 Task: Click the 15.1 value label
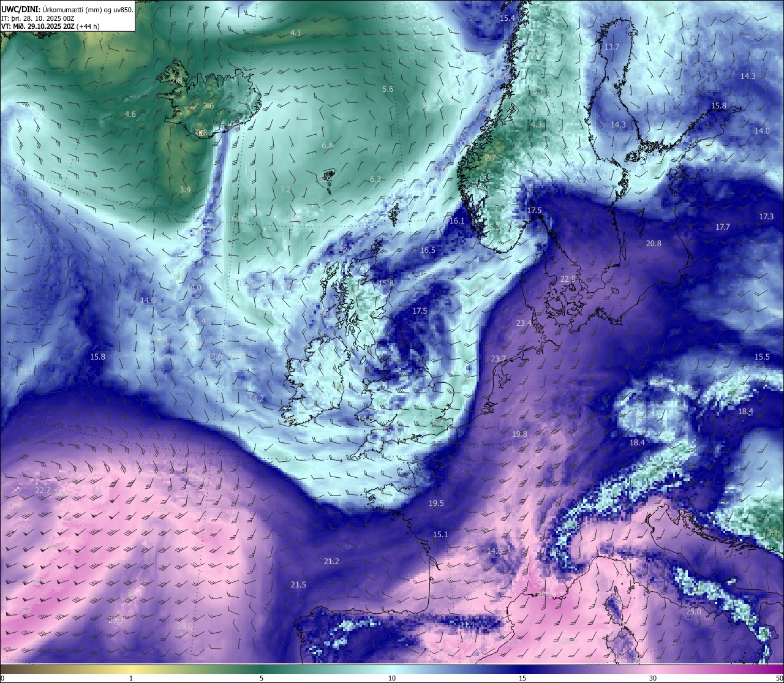pos(440,535)
